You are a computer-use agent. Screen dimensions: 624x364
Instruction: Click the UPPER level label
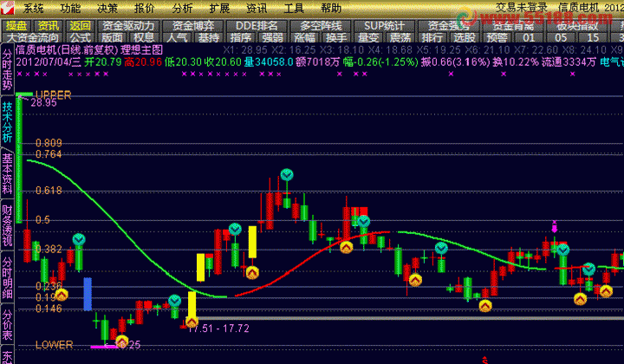[x=54, y=95]
